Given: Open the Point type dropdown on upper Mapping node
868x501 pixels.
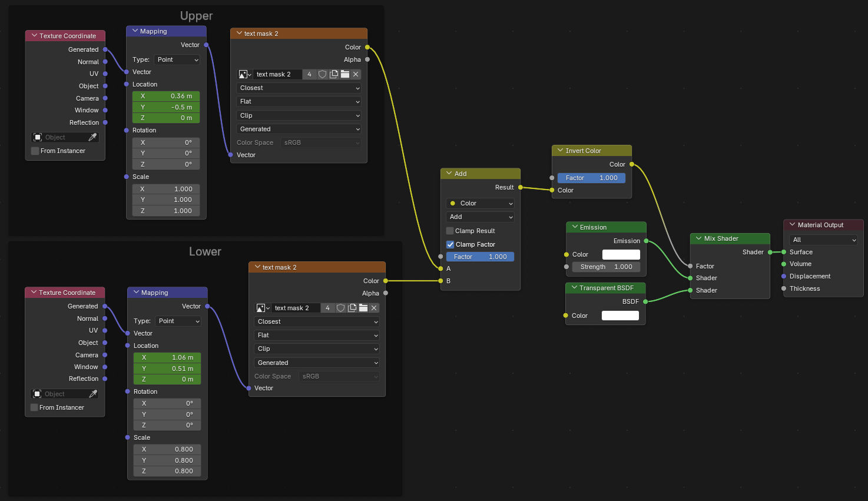Looking at the screenshot, I should tap(177, 59).
